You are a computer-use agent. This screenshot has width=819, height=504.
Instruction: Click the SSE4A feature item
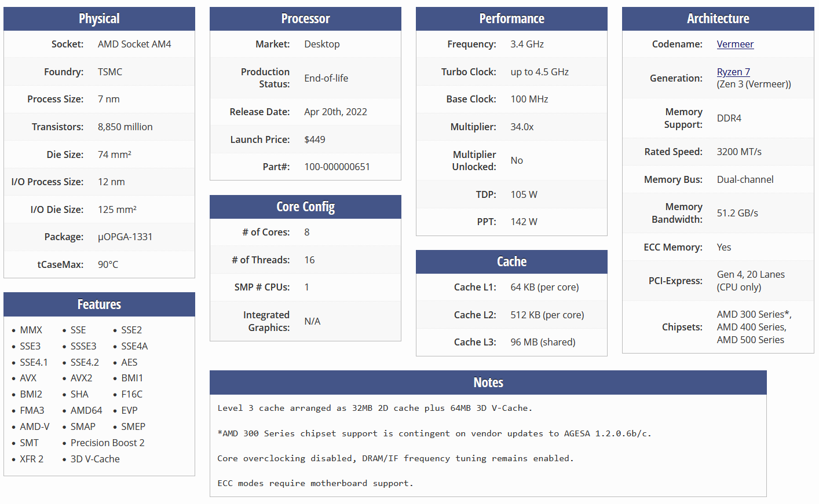click(x=134, y=346)
